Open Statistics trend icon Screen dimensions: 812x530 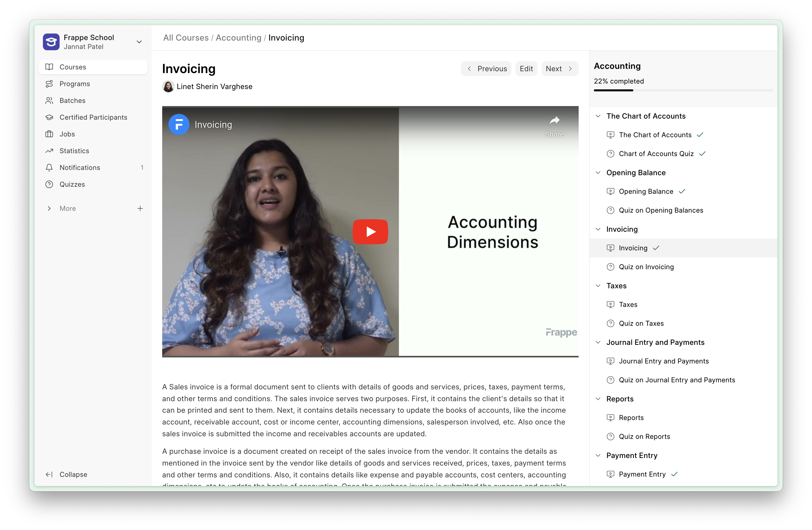click(49, 151)
